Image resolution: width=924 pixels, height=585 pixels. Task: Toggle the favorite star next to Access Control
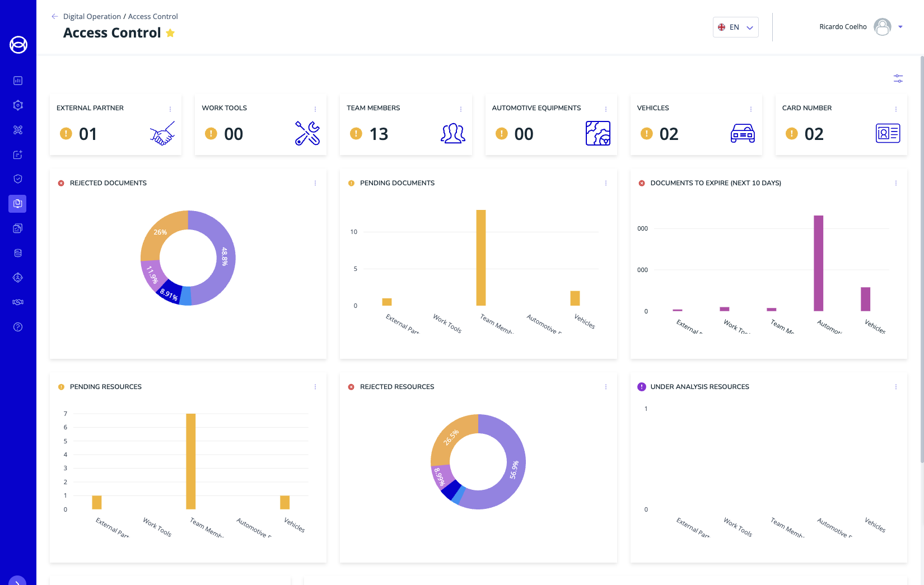pos(170,33)
